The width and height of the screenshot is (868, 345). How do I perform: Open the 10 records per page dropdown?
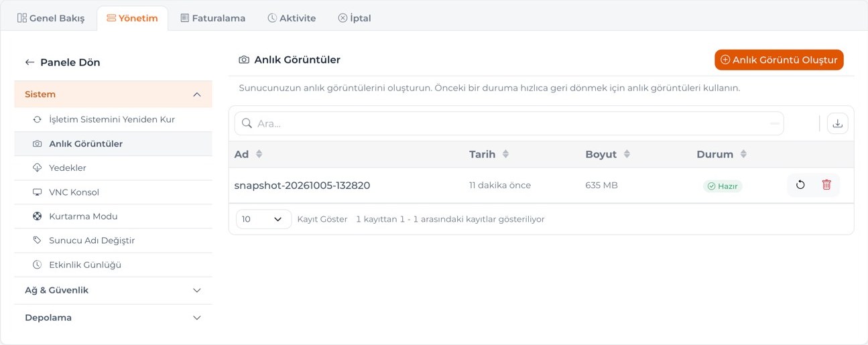pyautogui.click(x=263, y=219)
